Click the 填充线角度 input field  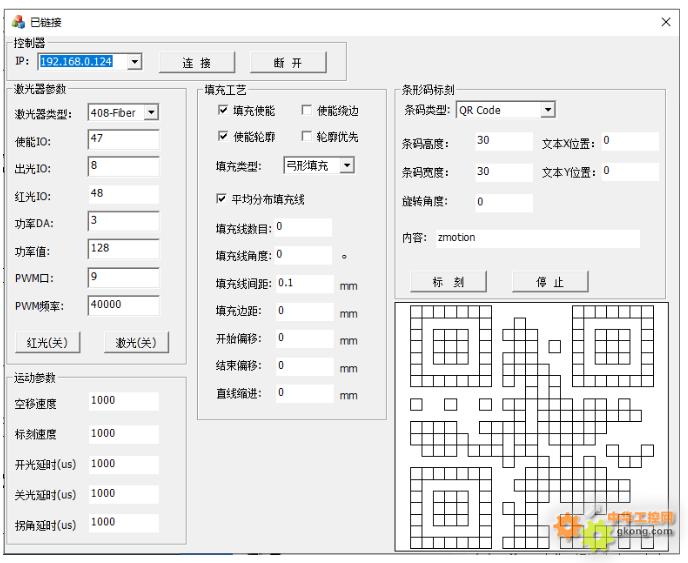303,255
